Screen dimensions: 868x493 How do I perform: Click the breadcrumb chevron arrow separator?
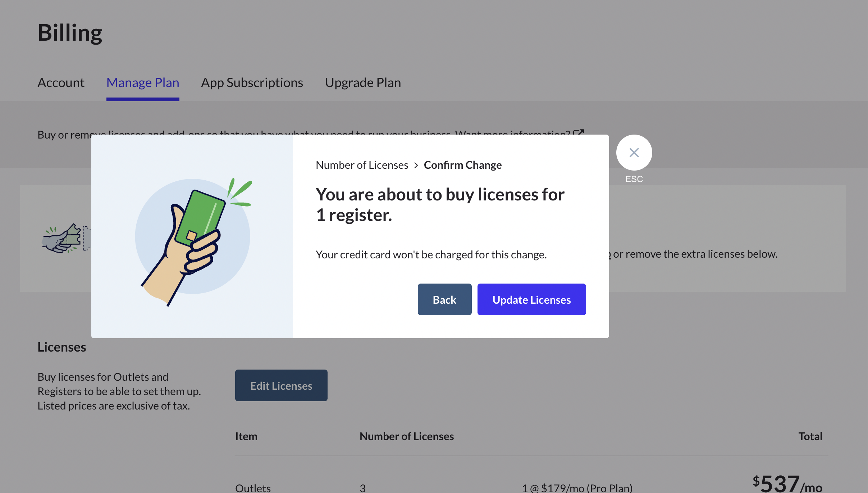point(416,165)
